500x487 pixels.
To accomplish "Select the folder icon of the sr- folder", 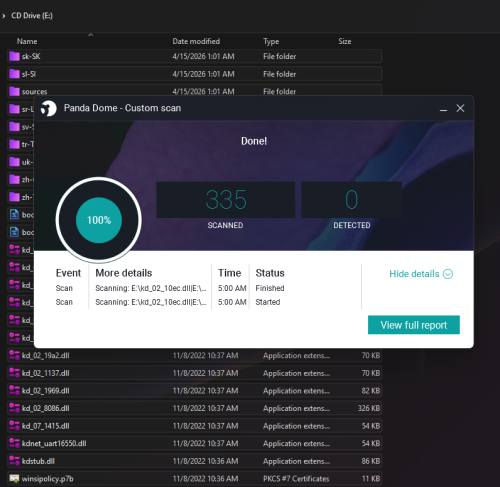I will [x=14, y=109].
